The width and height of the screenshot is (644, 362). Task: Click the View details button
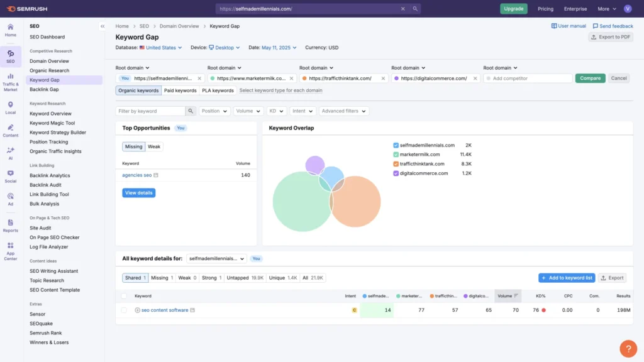tap(138, 193)
